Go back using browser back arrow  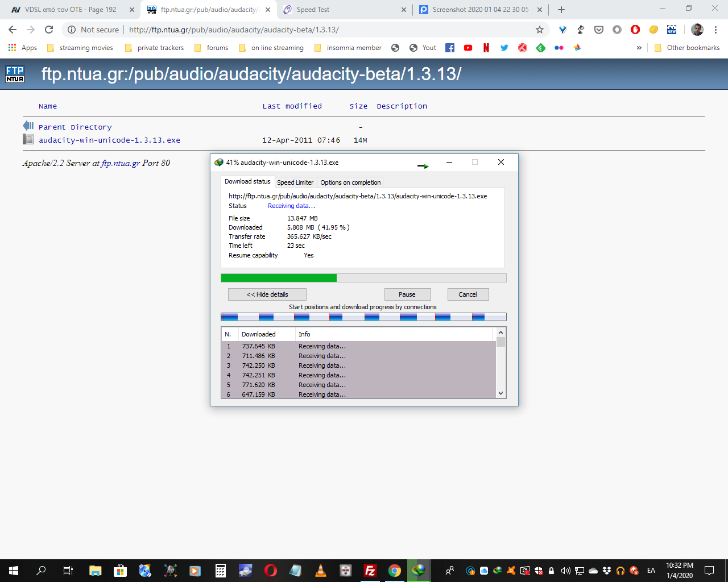click(x=13, y=30)
